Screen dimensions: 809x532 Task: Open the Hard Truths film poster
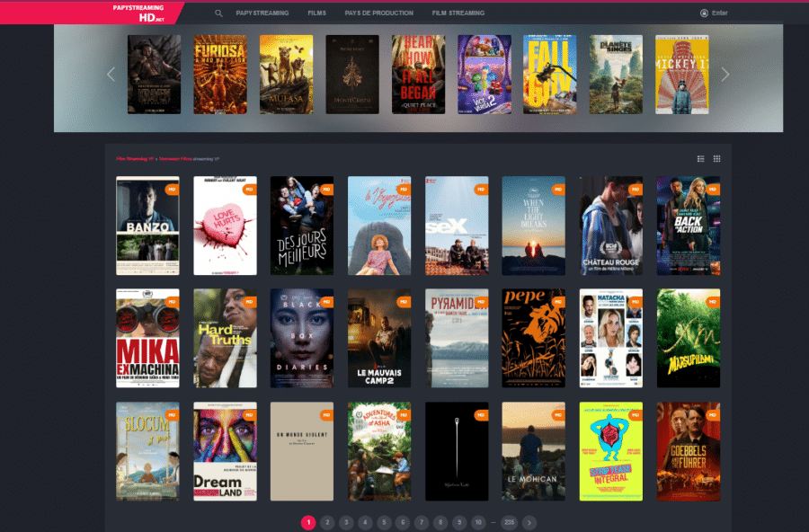(x=225, y=338)
